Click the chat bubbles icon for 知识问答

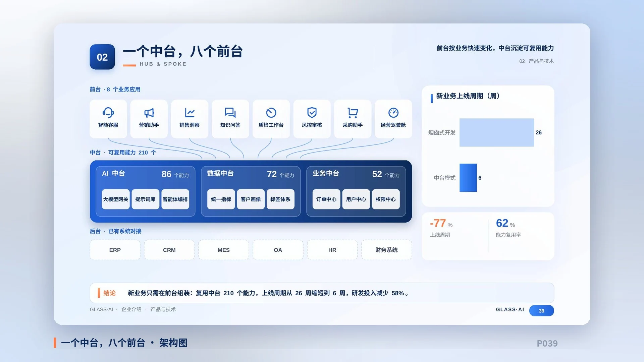click(230, 113)
